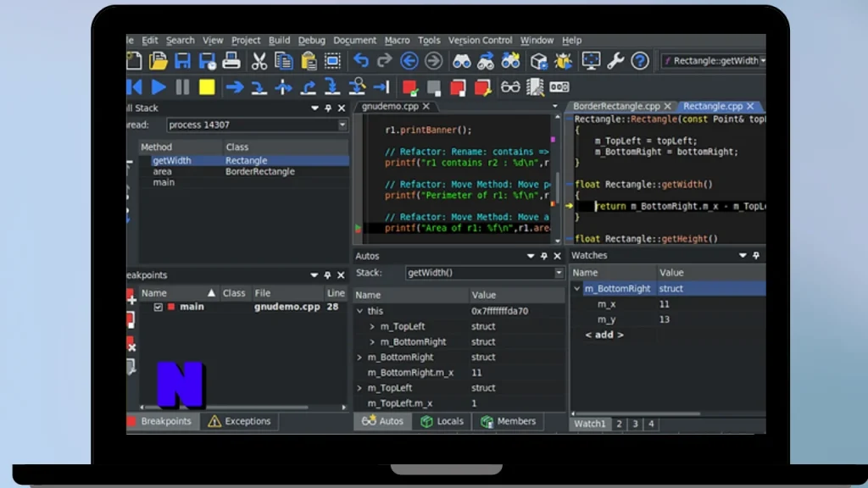Open help with the question mark icon

[639, 61]
